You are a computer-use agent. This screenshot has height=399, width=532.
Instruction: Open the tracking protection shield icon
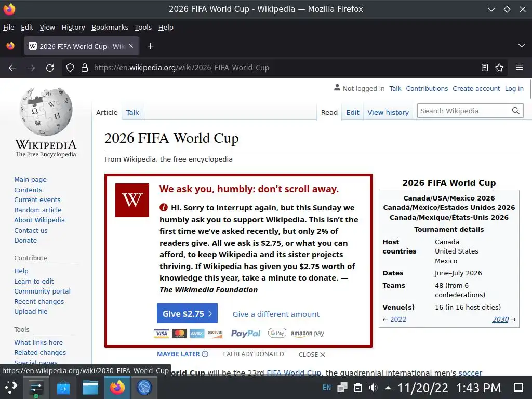tap(70, 68)
